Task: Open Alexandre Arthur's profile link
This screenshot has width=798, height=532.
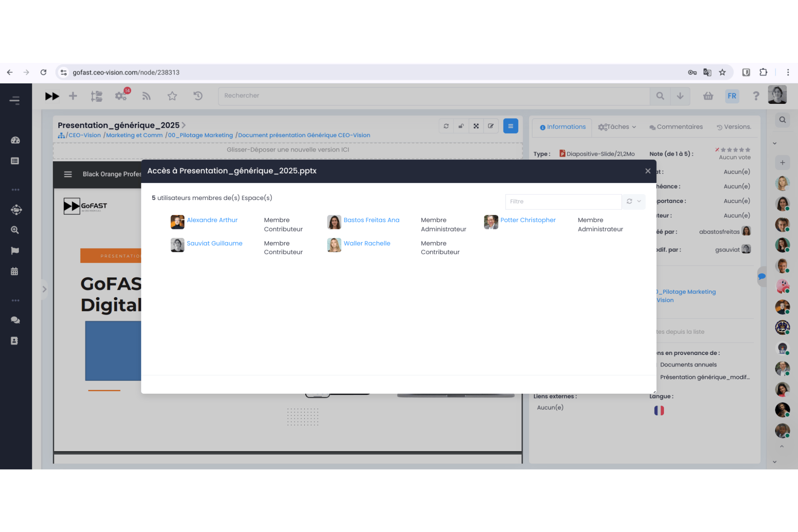Action: tap(212, 220)
